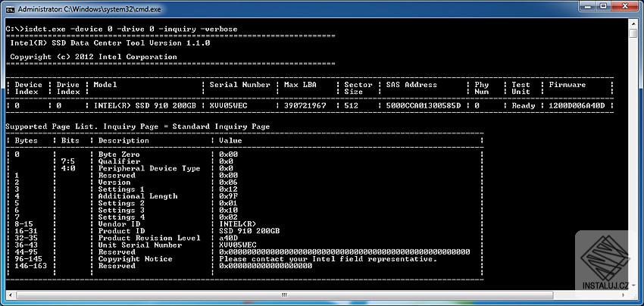Click 'Peripheral Device Type' row
This screenshot has height=306, width=644.
[149, 168]
